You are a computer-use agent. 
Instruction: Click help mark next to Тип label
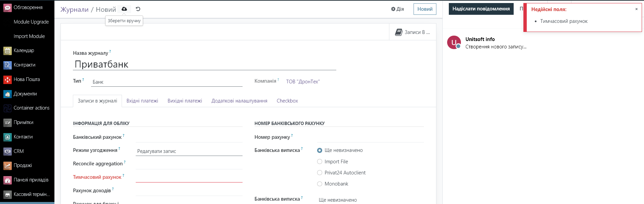pos(83,80)
